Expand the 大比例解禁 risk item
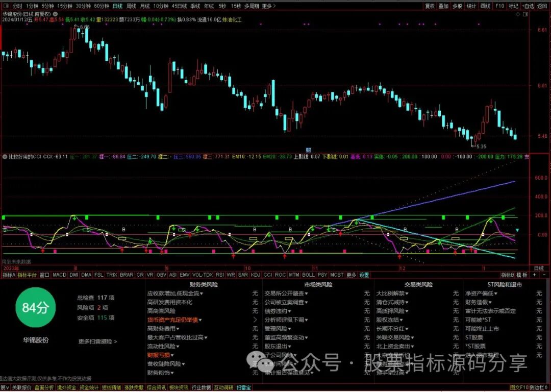 pos(392,293)
